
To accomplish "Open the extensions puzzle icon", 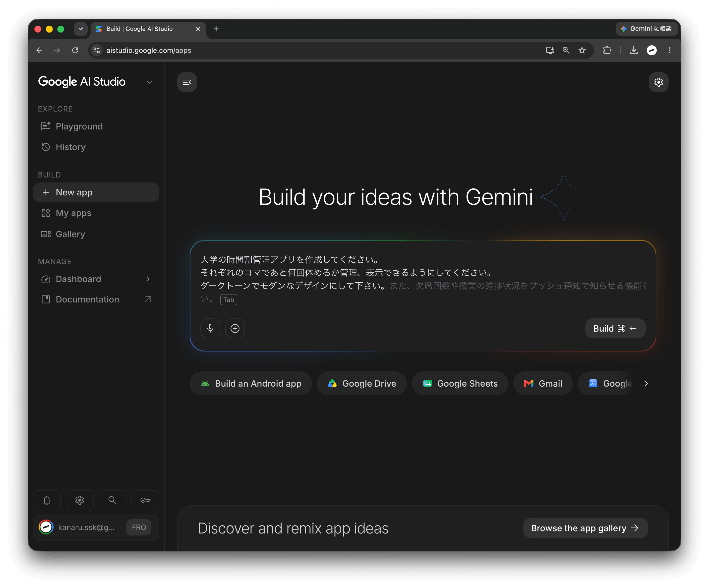I will point(607,50).
